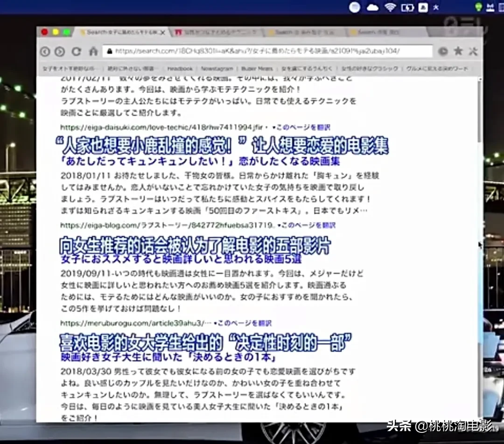Reload the page with the refresh icon
Screen dimensions: 504x444
click(x=76, y=51)
